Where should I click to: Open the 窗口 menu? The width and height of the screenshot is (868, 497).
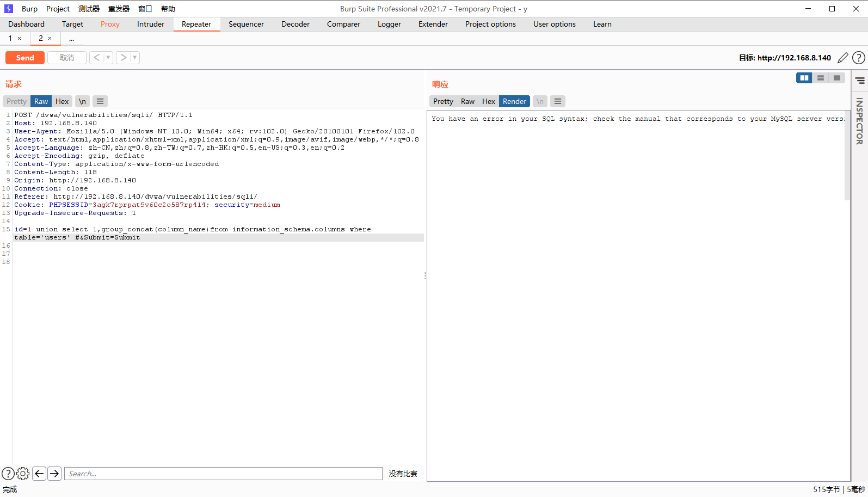click(x=145, y=9)
